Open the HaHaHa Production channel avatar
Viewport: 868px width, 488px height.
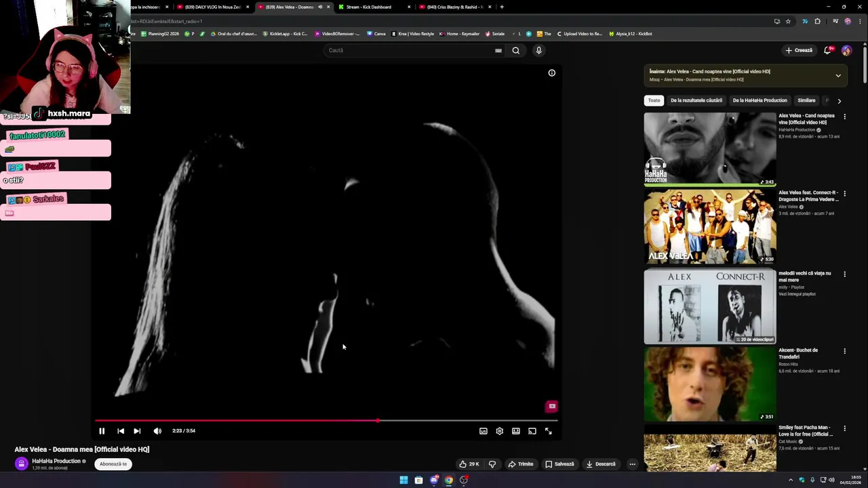pyautogui.click(x=22, y=464)
